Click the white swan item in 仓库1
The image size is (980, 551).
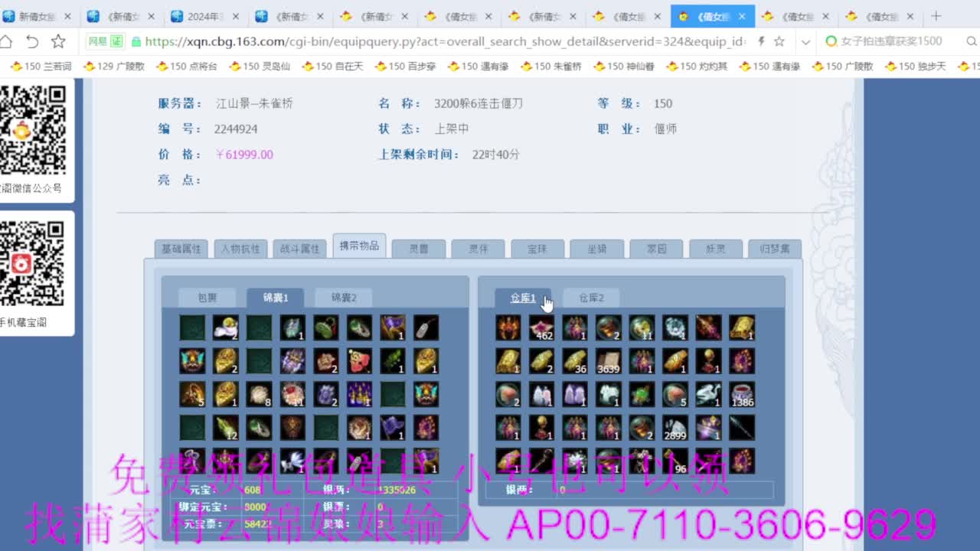[x=709, y=395]
